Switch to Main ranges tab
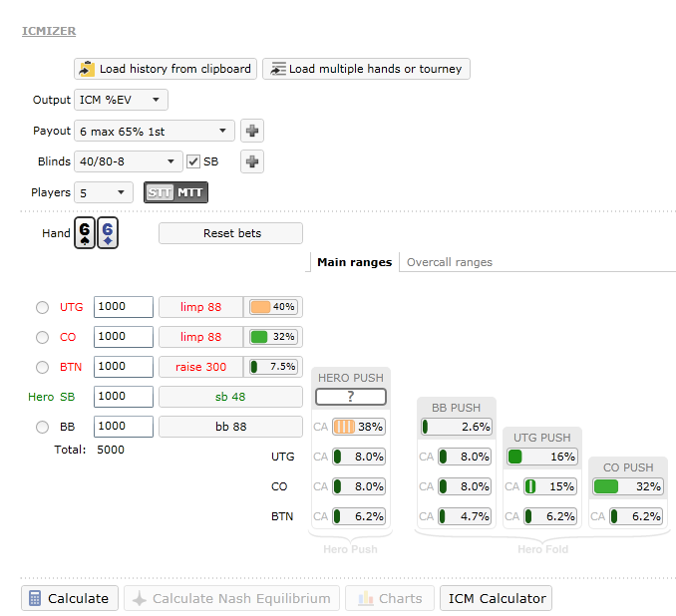Screen dimensions: 676x616 [354, 262]
